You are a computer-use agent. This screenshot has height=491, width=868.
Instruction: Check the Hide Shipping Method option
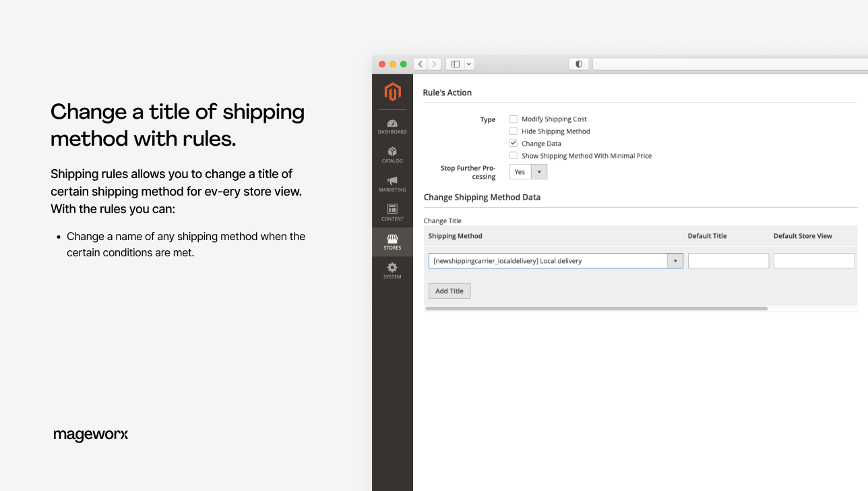(513, 131)
